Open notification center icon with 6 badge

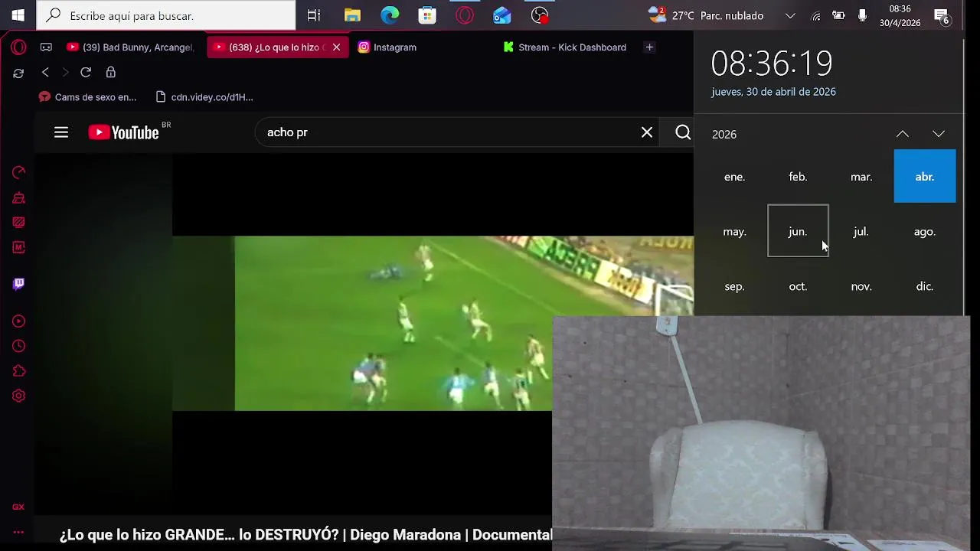point(942,15)
